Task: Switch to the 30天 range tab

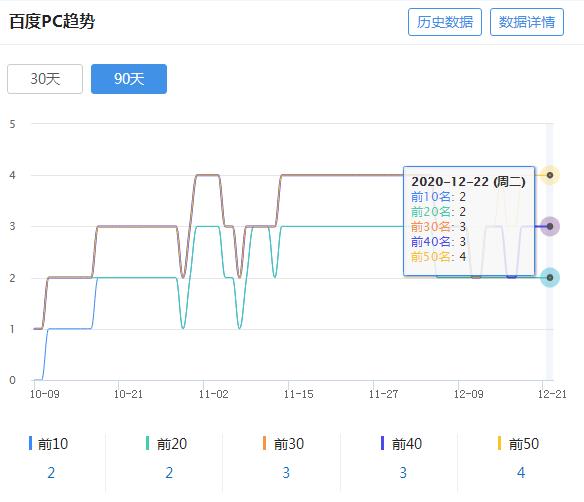Action: coord(45,79)
